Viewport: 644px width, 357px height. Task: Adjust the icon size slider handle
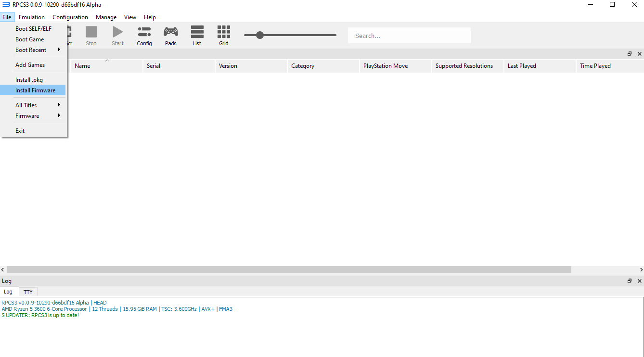(260, 35)
